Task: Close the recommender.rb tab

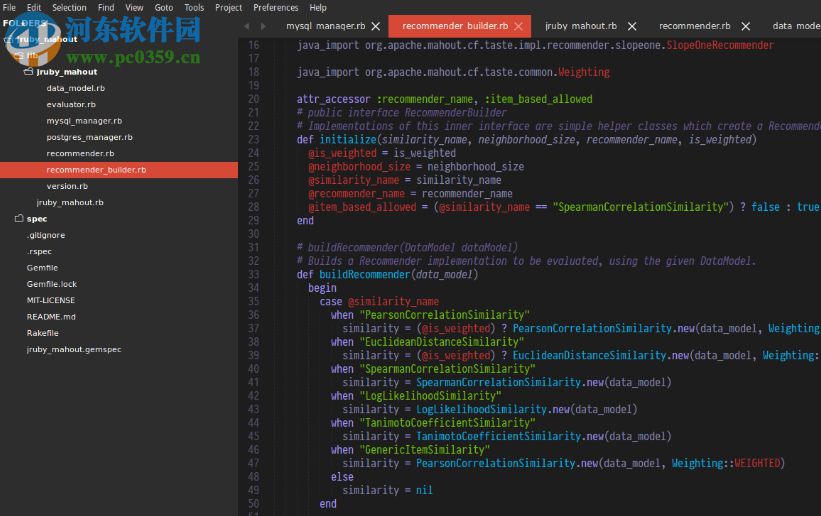Action: [746, 26]
